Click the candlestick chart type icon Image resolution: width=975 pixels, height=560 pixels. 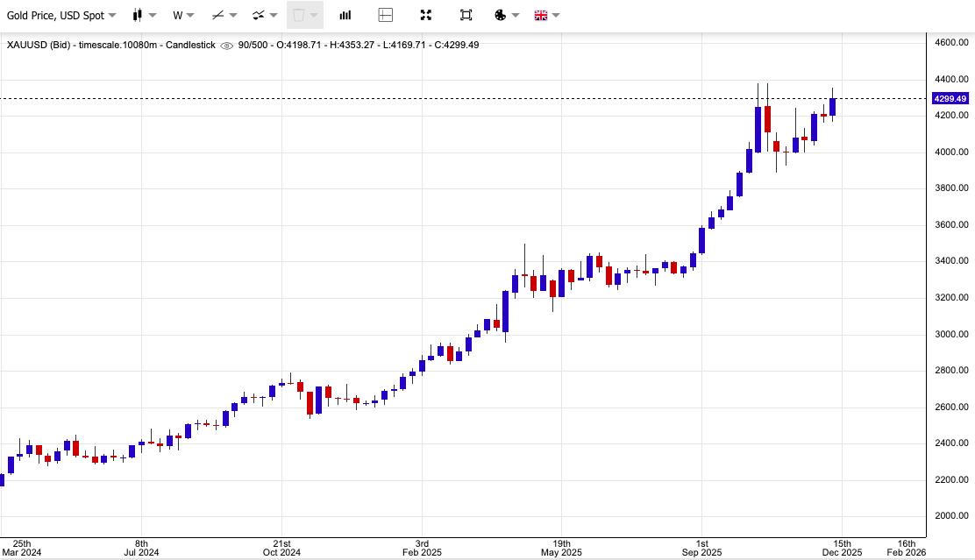(138, 15)
